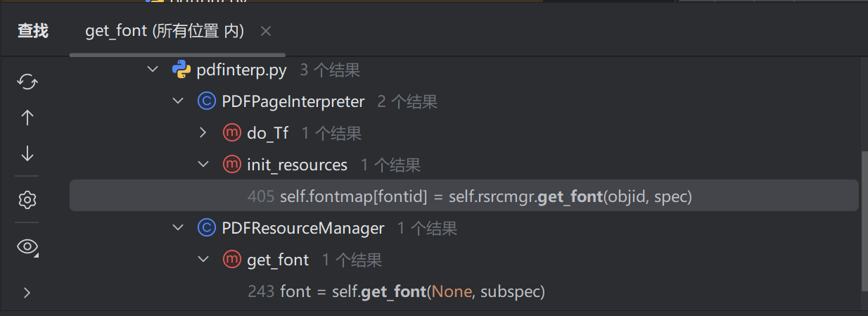
Task: Go to previous occurrence with up arrow
Action: 27,118
